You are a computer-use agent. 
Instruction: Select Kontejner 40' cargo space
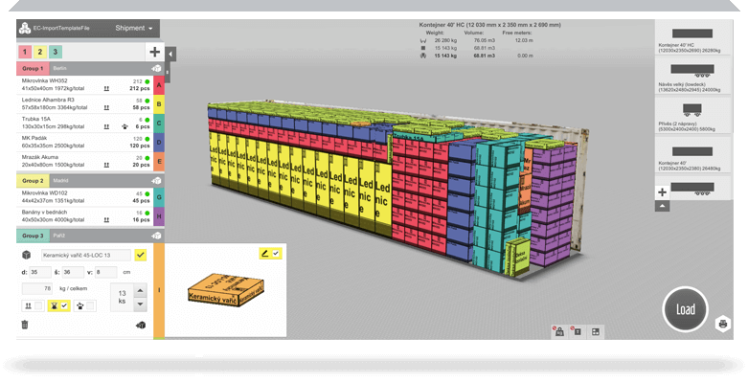pos(692,155)
